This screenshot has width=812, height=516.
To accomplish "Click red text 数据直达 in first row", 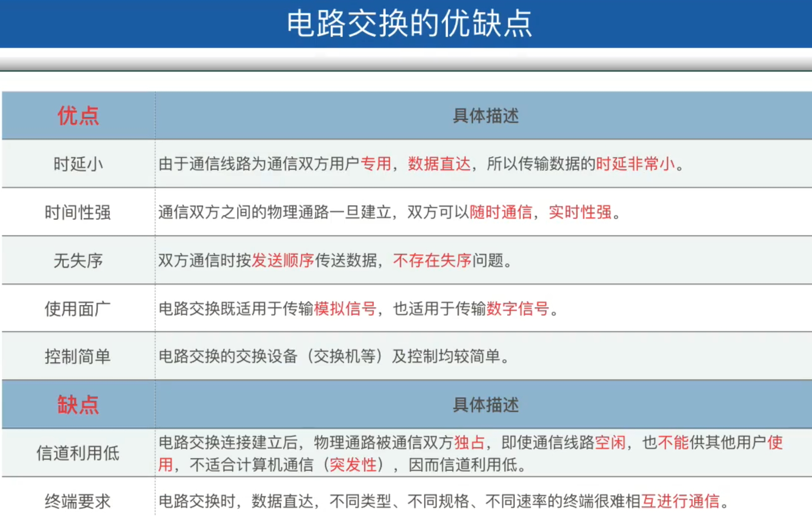I will (439, 164).
